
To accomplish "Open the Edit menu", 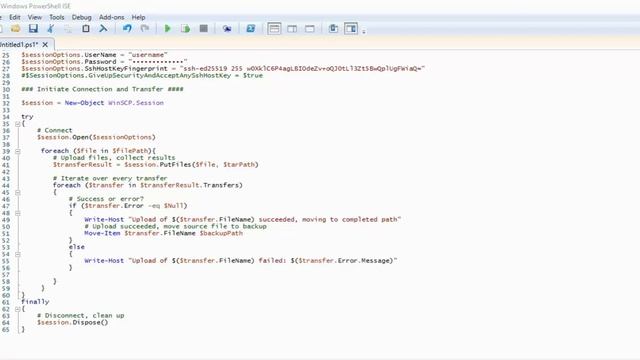I will tap(15, 17).
